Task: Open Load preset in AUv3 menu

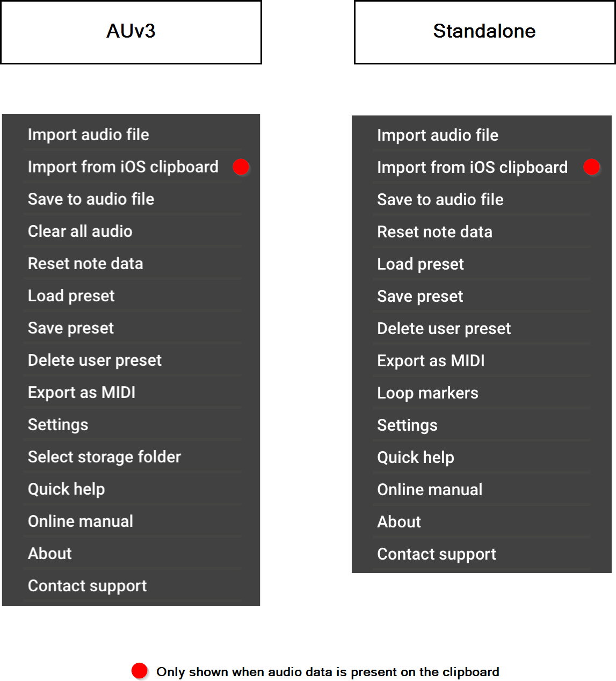Action: click(x=71, y=296)
